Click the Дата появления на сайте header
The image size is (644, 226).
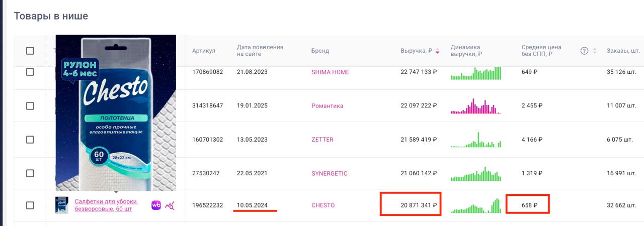(x=260, y=51)
